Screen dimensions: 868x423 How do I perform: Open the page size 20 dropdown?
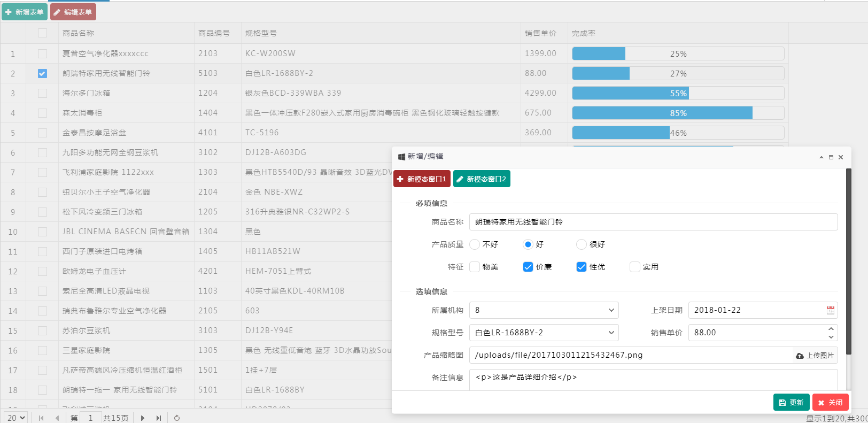click(x=16, y=418)
